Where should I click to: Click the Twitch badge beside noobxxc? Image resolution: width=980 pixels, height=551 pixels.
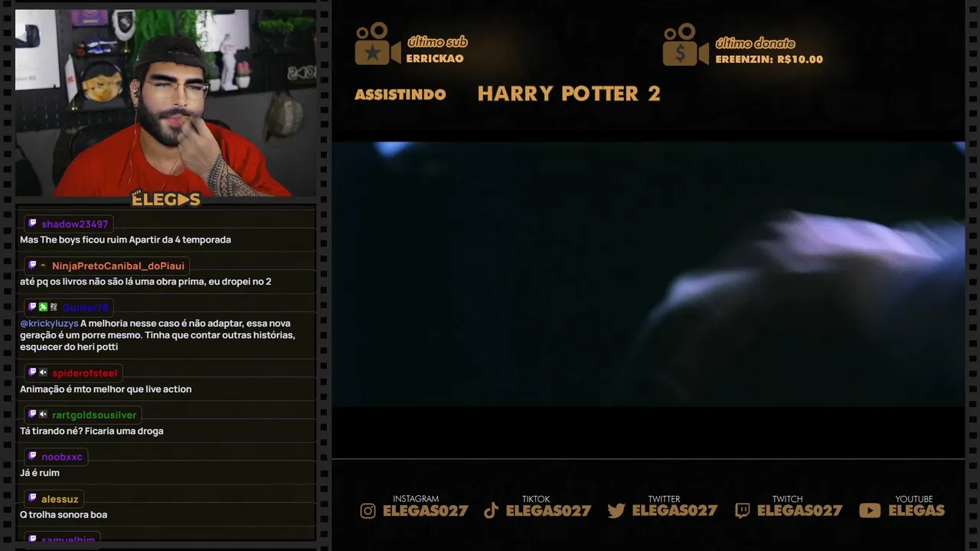[32, 456]
